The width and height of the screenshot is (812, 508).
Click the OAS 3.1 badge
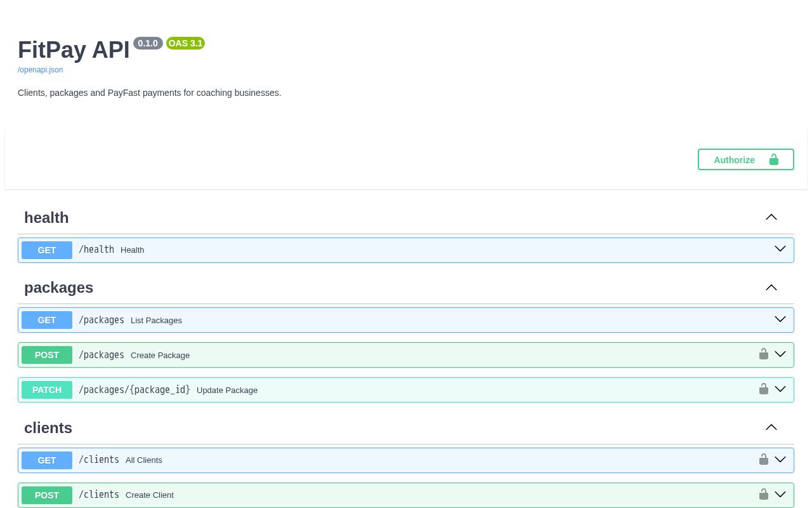[185, 43]
